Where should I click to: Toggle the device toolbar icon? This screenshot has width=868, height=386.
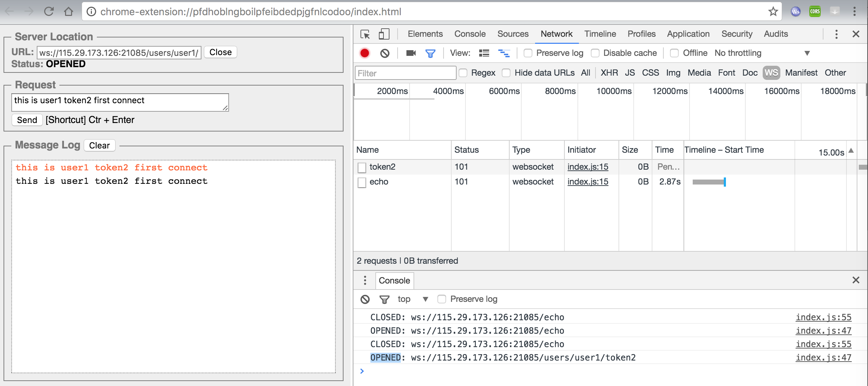[383, 34]
